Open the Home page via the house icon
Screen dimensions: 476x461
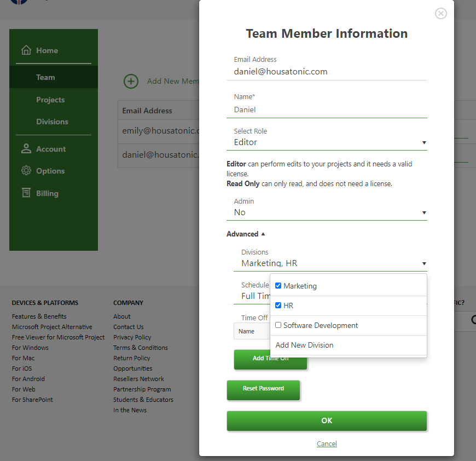pos(26,50)
